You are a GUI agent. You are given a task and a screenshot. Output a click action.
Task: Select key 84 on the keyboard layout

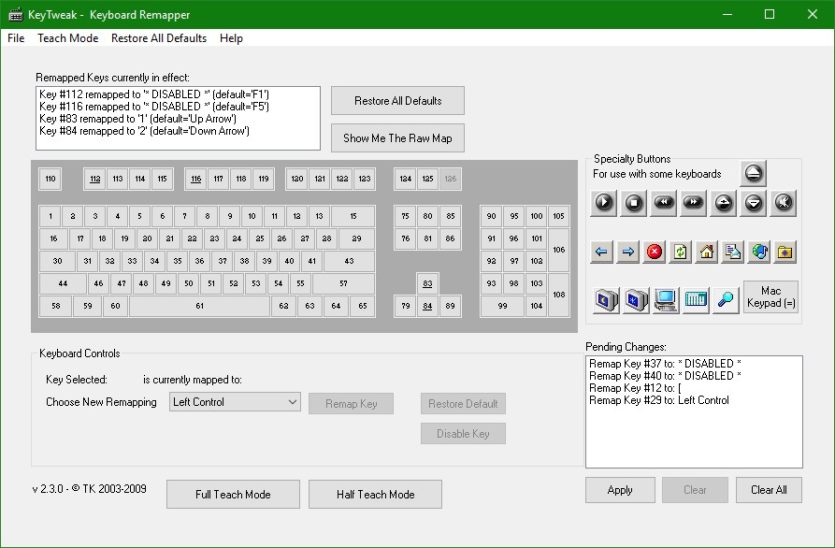pos(428,306)
